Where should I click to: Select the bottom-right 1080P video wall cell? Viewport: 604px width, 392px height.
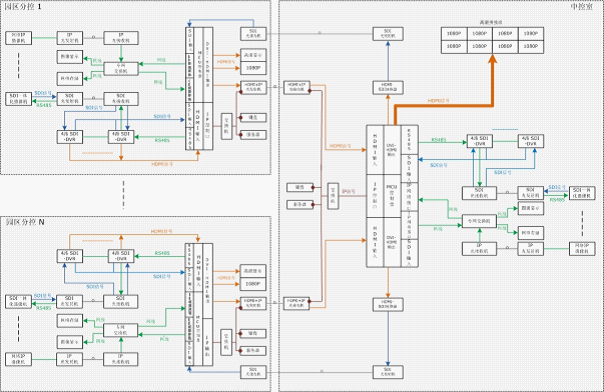coord(531,47)
